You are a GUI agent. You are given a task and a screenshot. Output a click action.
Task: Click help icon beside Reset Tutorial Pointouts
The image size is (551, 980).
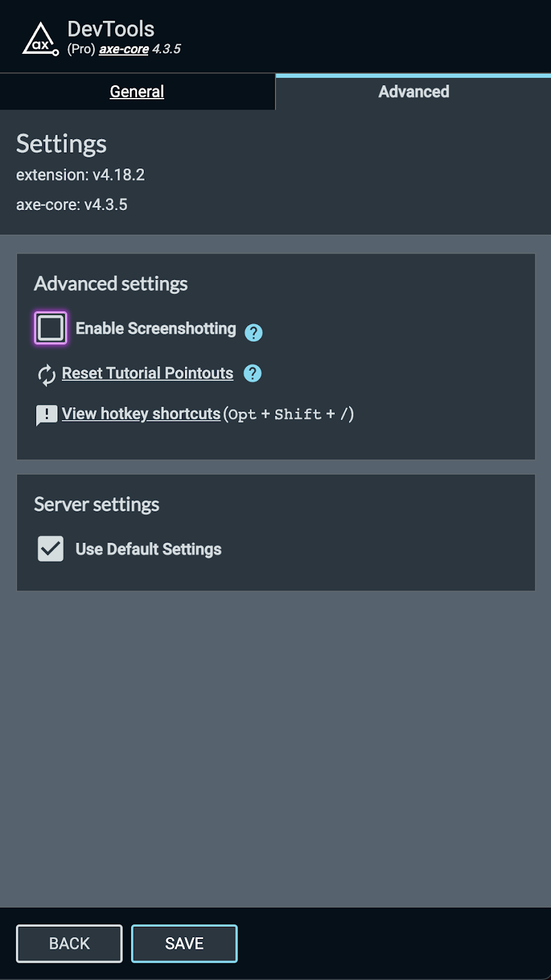(x=252, y=373)
